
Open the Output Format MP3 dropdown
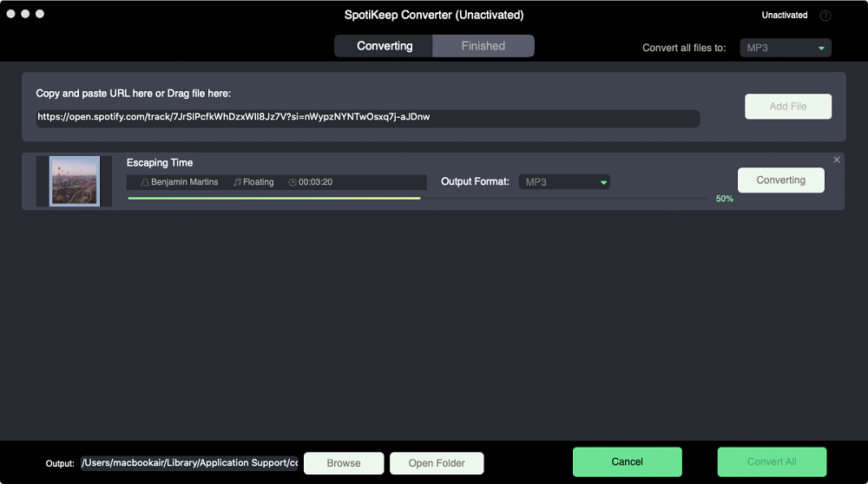[x=564, y=182]
